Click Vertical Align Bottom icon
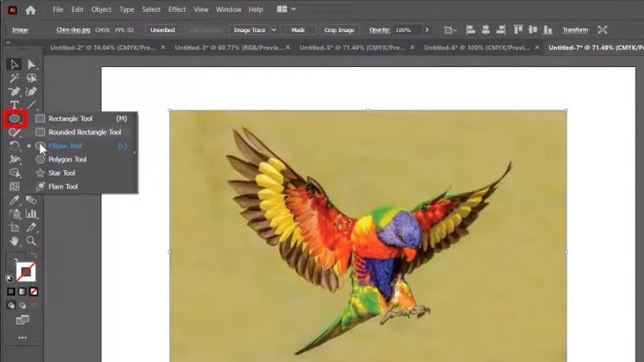The image size is (644, 362). 548,29
